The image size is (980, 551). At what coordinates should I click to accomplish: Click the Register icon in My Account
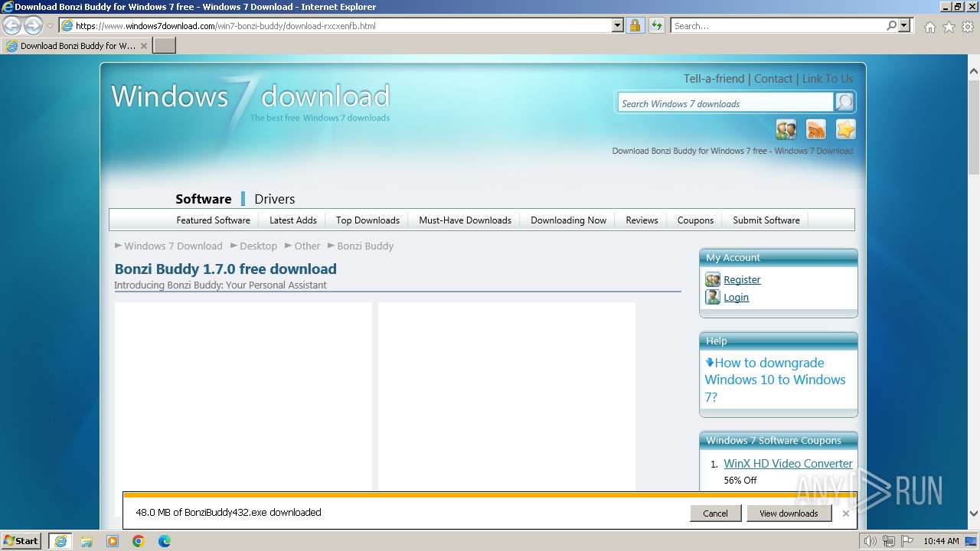point(713,279)
